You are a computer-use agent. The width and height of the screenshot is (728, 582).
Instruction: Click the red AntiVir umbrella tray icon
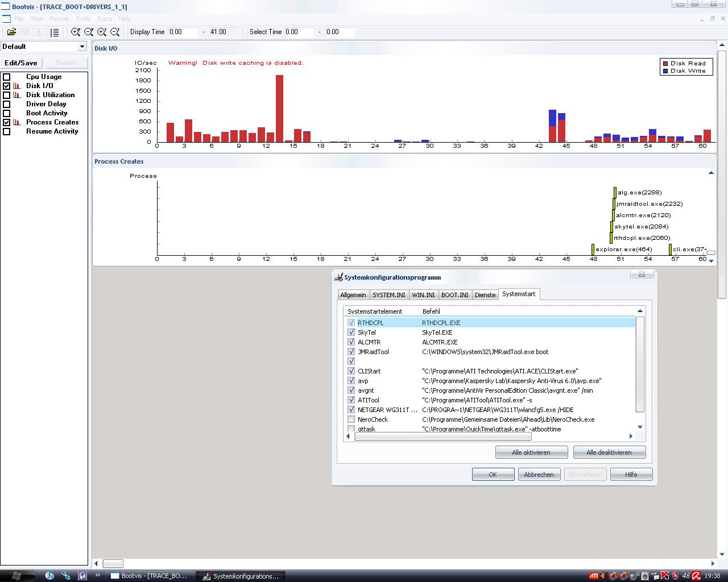tap(696, 576)
